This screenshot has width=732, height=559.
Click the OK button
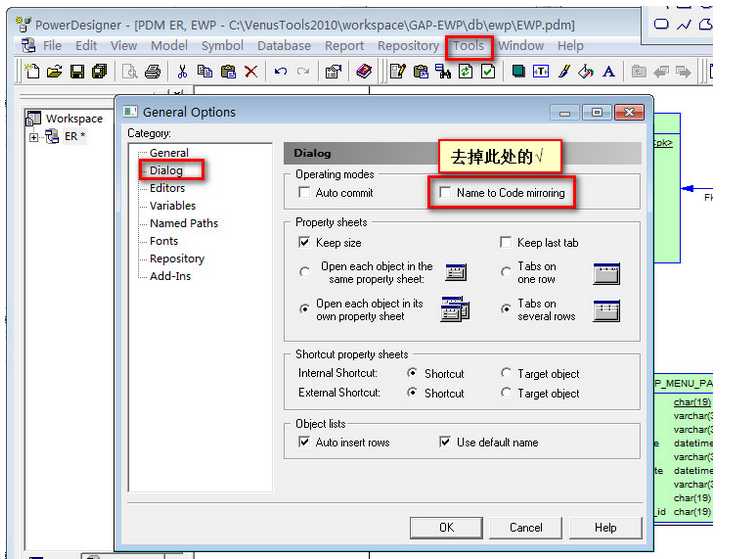pyautogui.click(x=446, y=528)
